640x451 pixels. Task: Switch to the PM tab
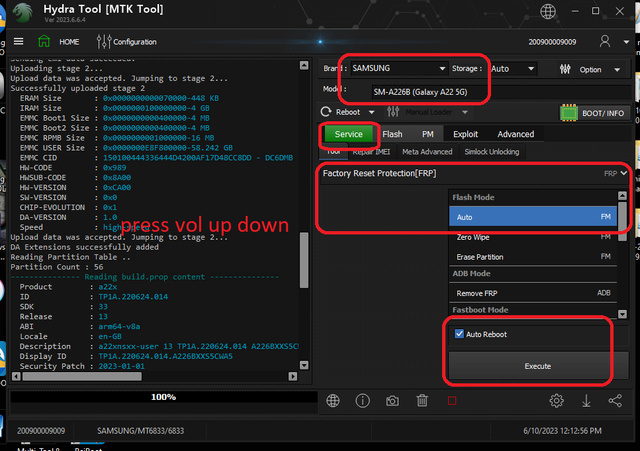pyautogui.click(x=427, y=134)
